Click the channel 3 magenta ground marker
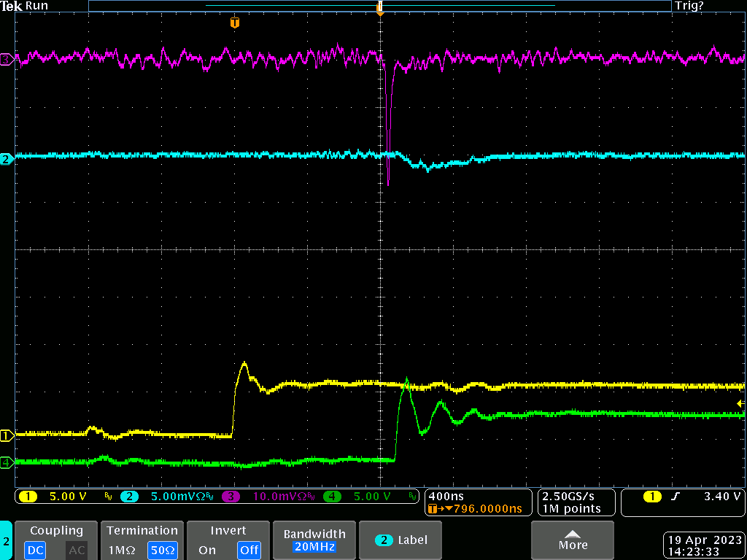 [7, 60]
